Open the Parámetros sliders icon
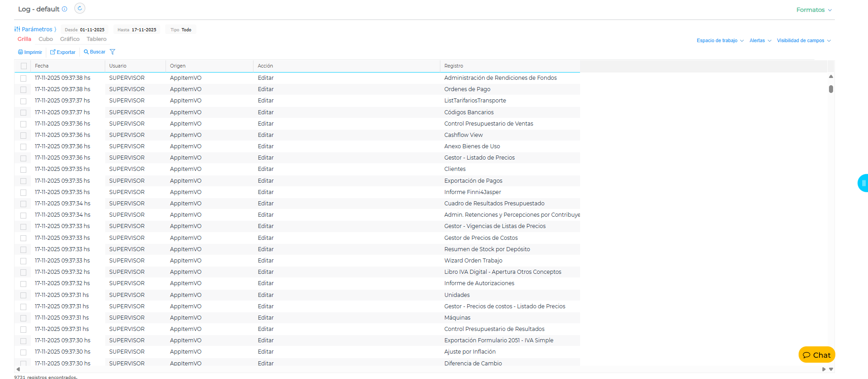The height and width of the screenshot is (379, 868). (17, 29)
